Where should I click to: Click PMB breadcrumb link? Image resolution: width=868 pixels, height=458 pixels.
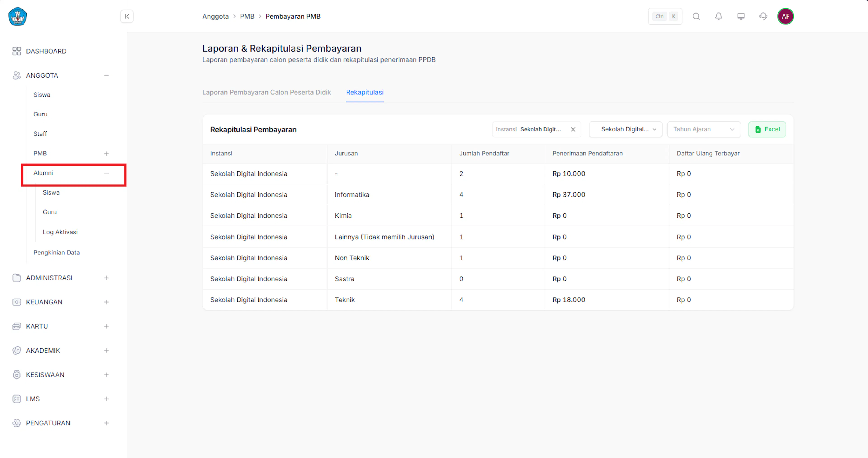click(247, 16)
